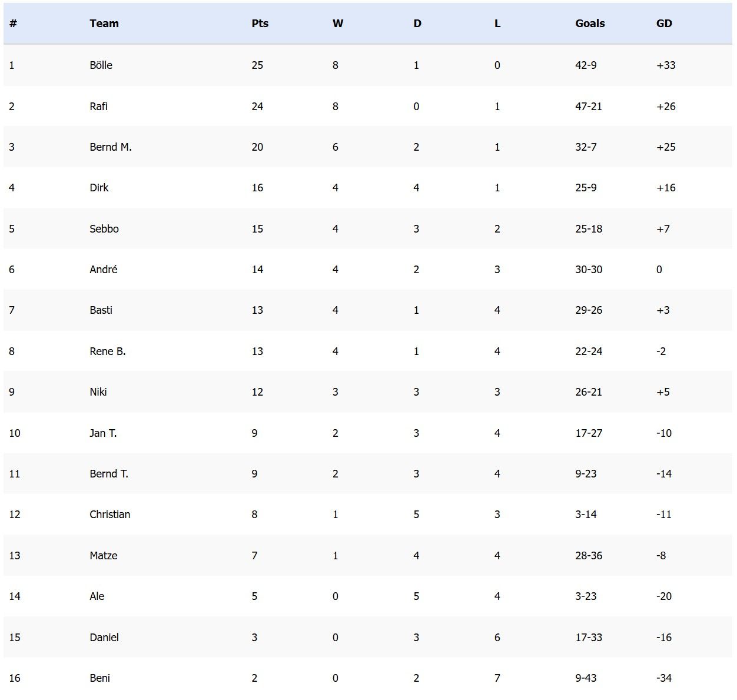Click team name Bernd M.
This screenshot has width=737, height=700.
coord(111,147)
